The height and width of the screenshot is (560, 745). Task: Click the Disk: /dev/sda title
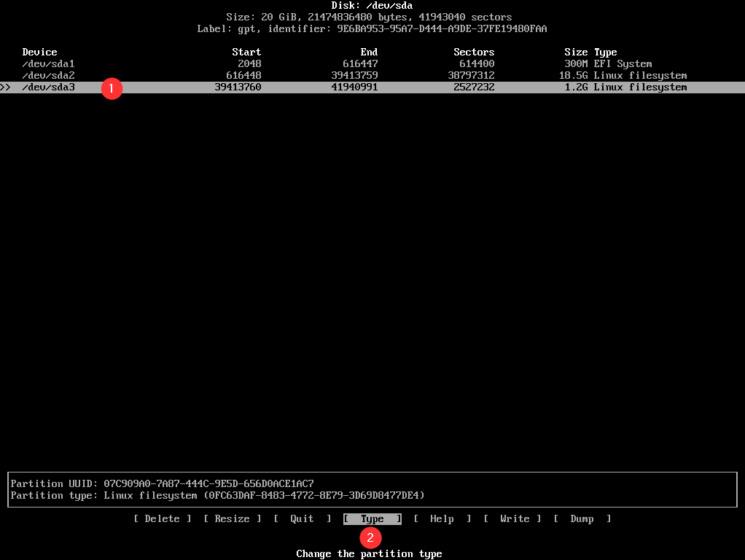click(x=372, y=5)
